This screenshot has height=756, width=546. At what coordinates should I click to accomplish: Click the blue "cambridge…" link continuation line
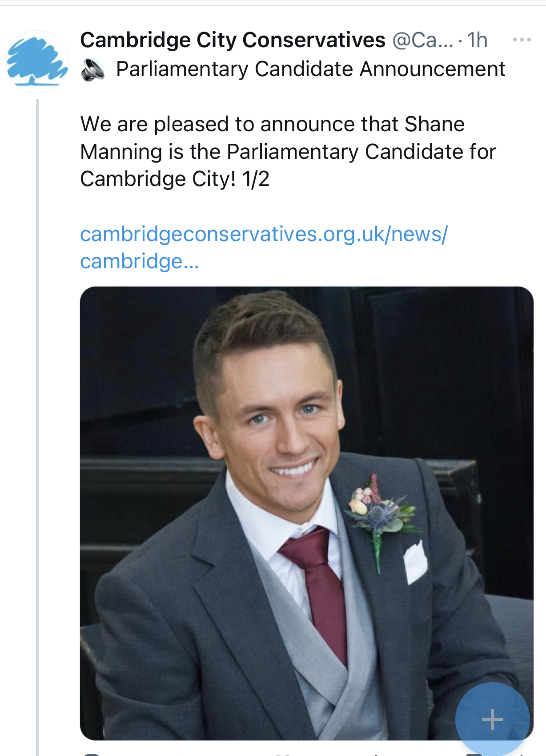pyautogui.click(x=139, y=261)
